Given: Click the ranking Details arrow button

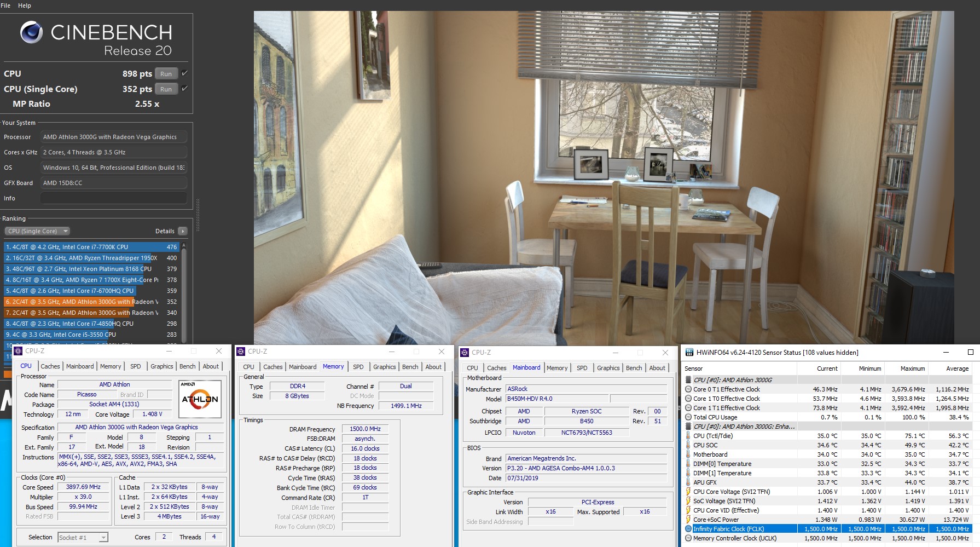Looking at the screenshot, I should pos(183,231).
